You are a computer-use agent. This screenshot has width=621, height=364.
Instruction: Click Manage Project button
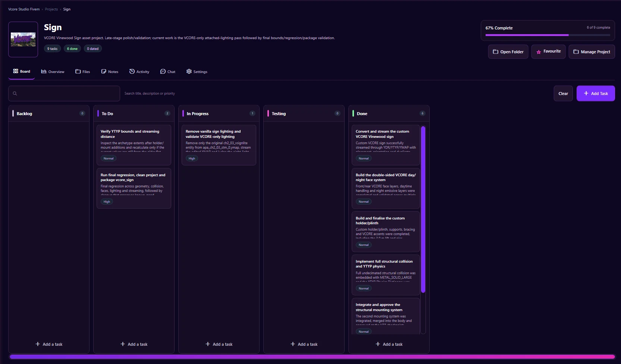pos(592,52)
